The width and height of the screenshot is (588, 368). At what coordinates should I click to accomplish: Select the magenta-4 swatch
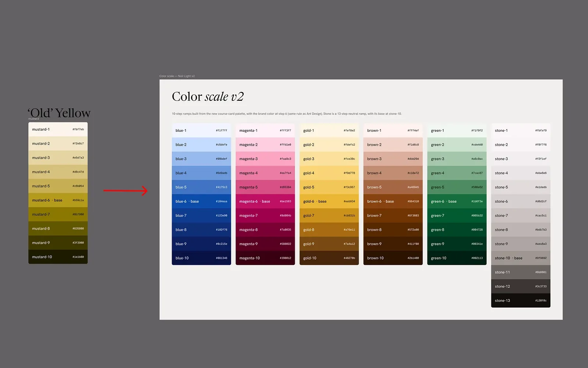pyautogui.click(x=265, y=173)
